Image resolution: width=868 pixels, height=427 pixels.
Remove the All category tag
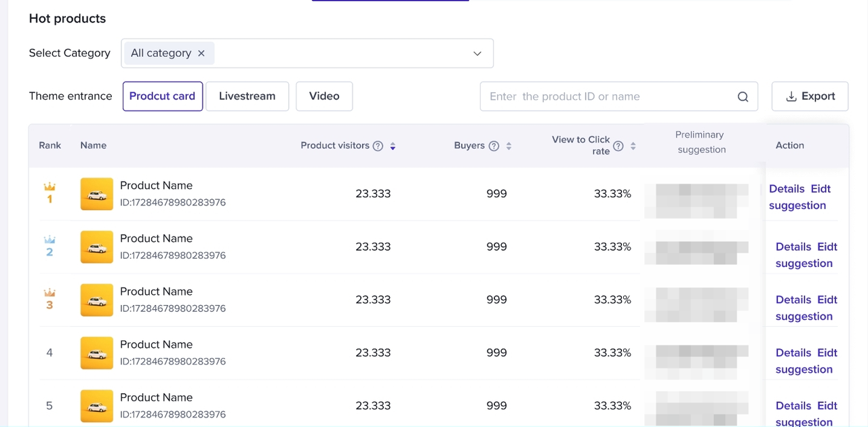pos(201,53)
